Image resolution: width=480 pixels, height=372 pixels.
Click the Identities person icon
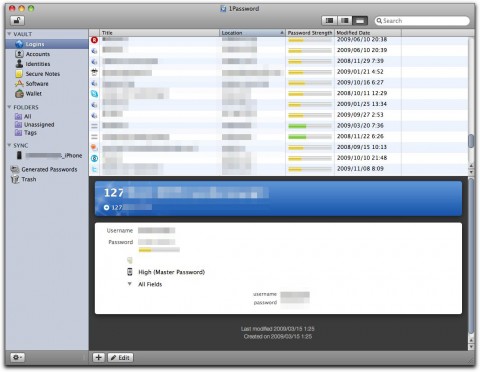[19, 64]
